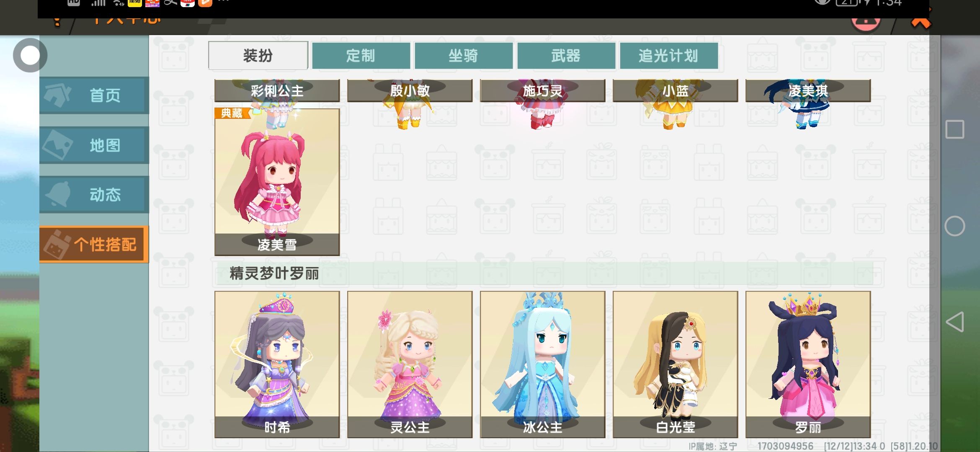Screen dimensions: 980x452
Task: Switch to the 坐骑 tab
Action: pos(464,55)
